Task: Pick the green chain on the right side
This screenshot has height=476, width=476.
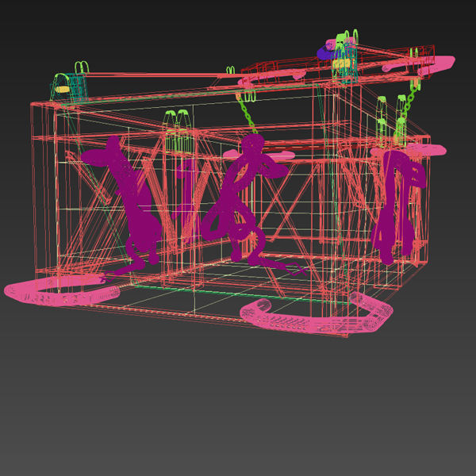Action: click(x=409, y=105)
